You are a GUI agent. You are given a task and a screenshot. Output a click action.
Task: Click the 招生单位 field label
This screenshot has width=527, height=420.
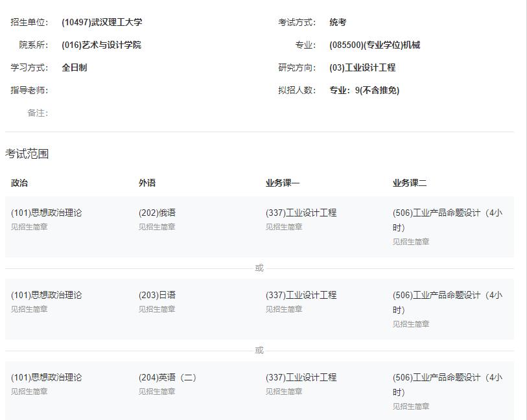tap(29, 22)
